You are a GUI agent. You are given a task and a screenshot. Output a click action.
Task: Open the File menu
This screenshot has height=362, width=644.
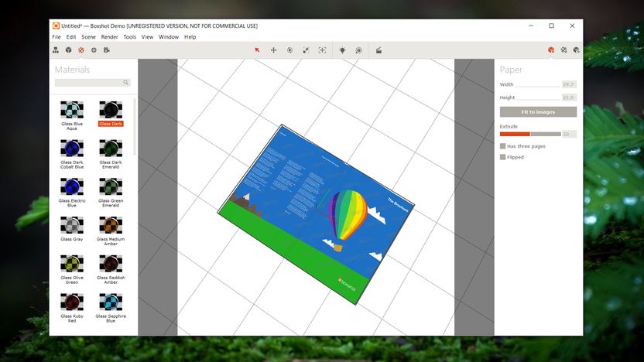coord(57,37)
